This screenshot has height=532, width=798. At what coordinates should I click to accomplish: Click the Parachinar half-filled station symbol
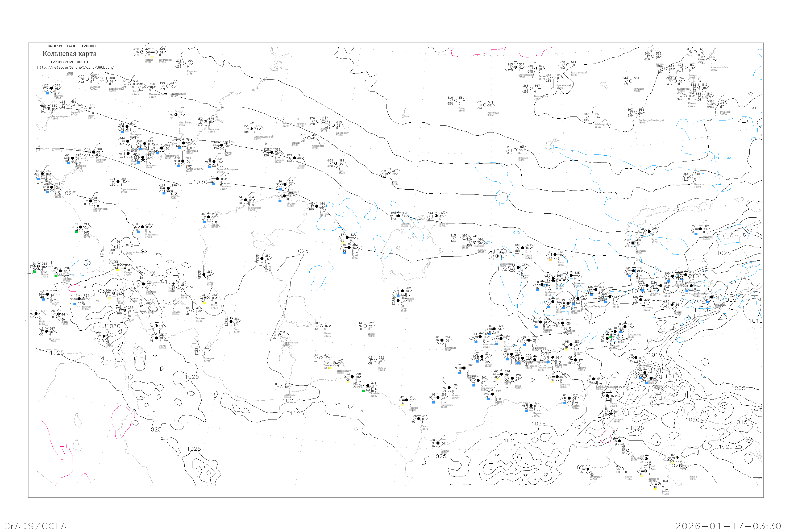pos(588,469)
